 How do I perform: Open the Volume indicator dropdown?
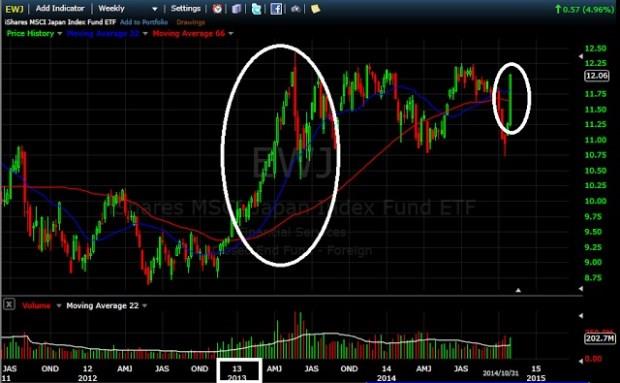click(x=59, y=306)
